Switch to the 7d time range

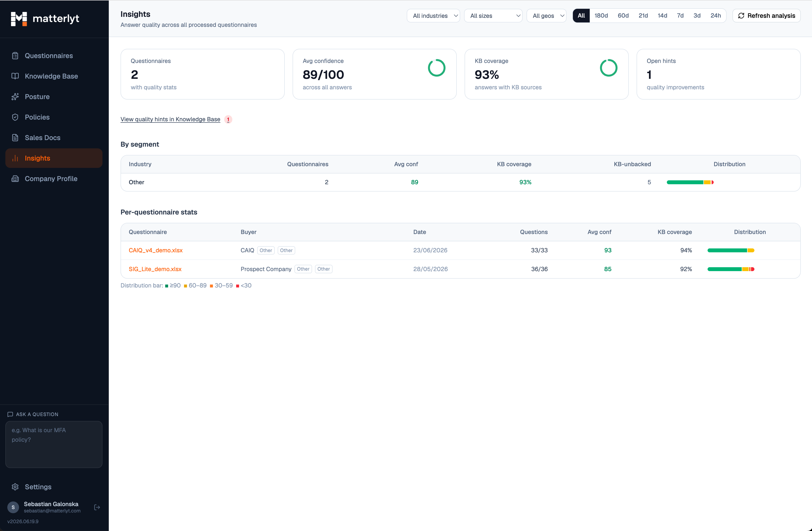pos(680,16)
